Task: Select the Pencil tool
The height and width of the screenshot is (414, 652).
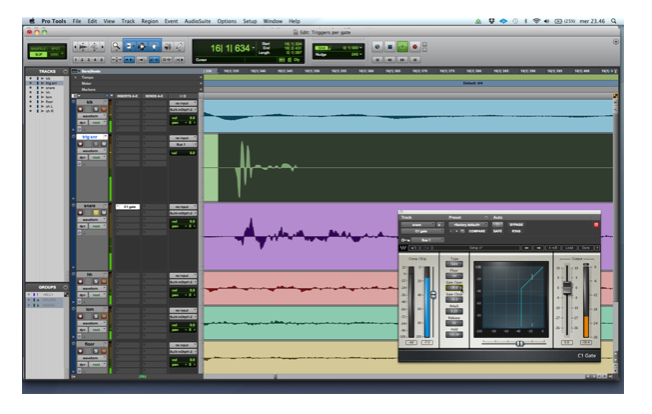Action: (x=180, y=47)
